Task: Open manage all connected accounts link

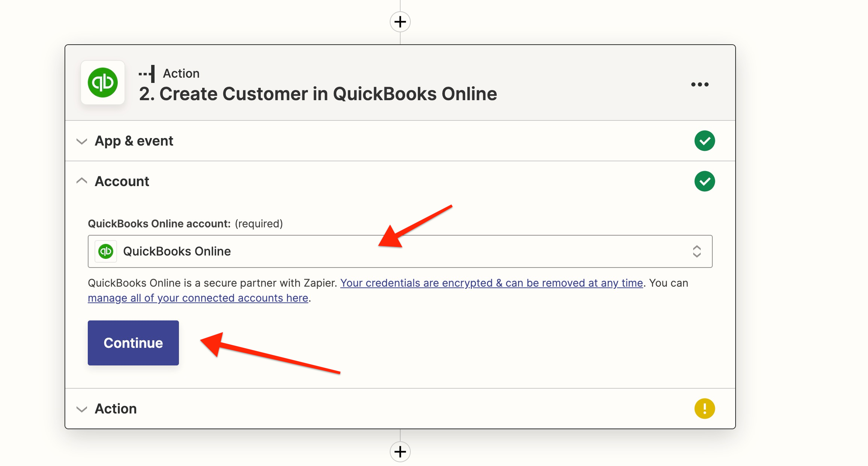Action: pos(198,298)
